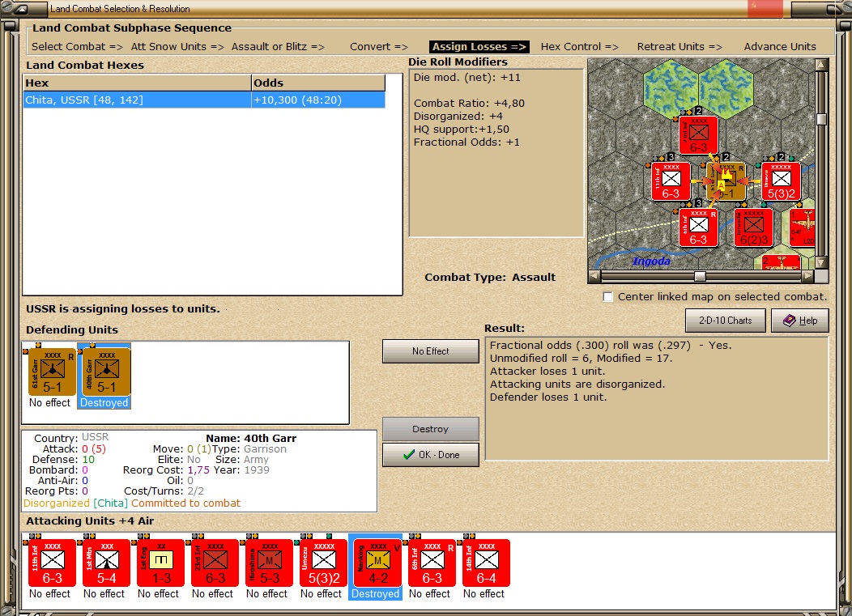Click the Destroyed label under 40th Garr
The height and width of the screenshot is (616, 852).
pyautogui.click(x=104, y=402)
